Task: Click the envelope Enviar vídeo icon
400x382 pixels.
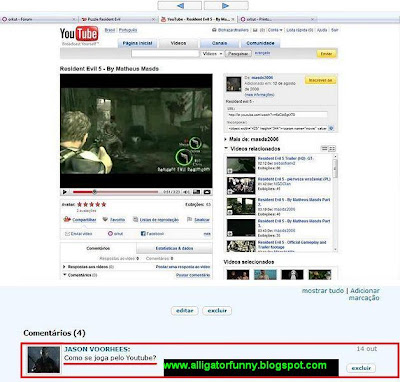Action: pyautogui.click(x=67, y=234)
